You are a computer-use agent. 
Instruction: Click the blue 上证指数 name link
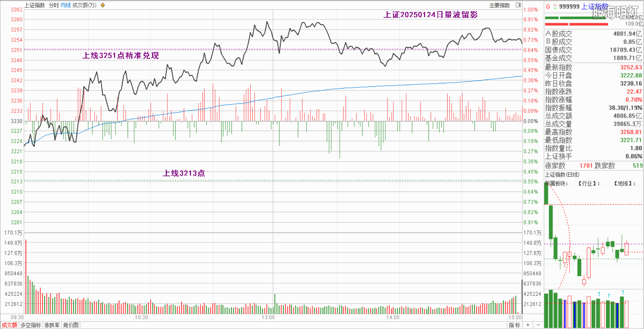click(x=595, y=6)
